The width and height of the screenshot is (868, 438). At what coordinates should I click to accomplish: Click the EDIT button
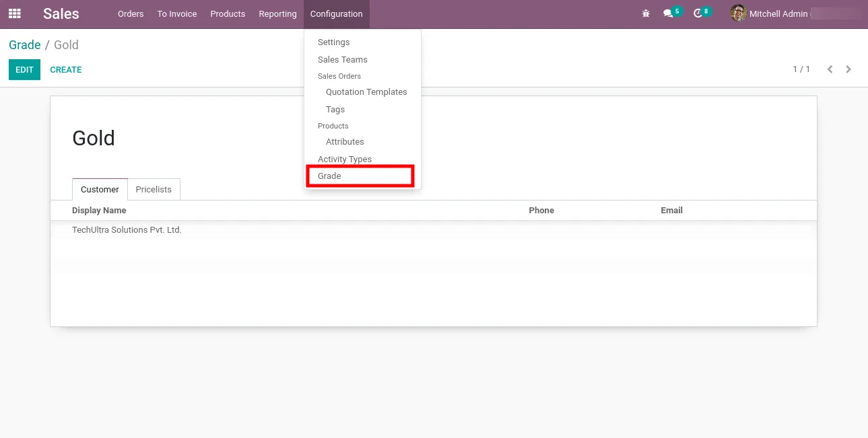pyautogui.click(x=24, y=69)
